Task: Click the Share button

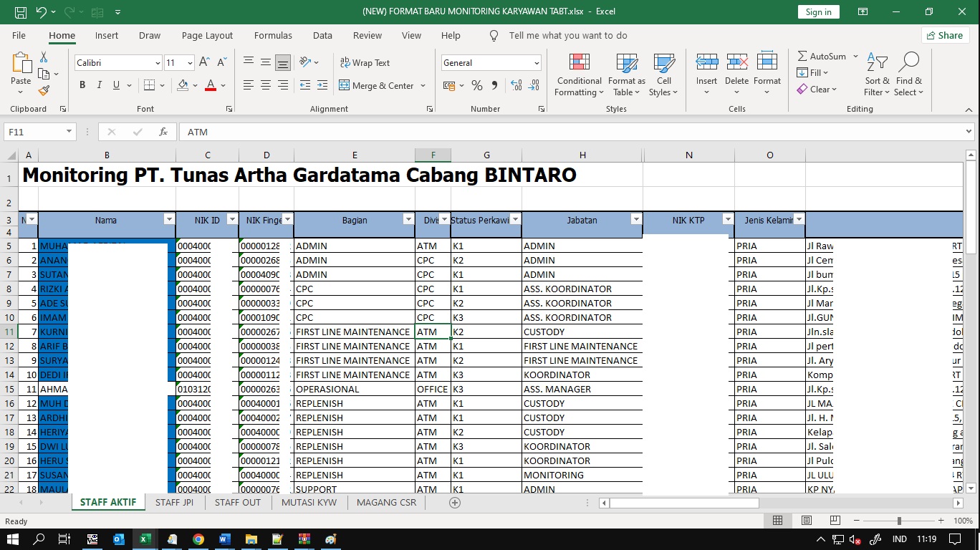Action: (944, 36)
